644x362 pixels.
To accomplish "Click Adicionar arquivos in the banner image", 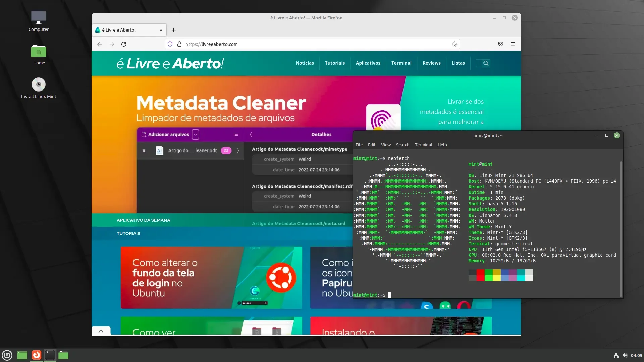I will click(165, 134).
